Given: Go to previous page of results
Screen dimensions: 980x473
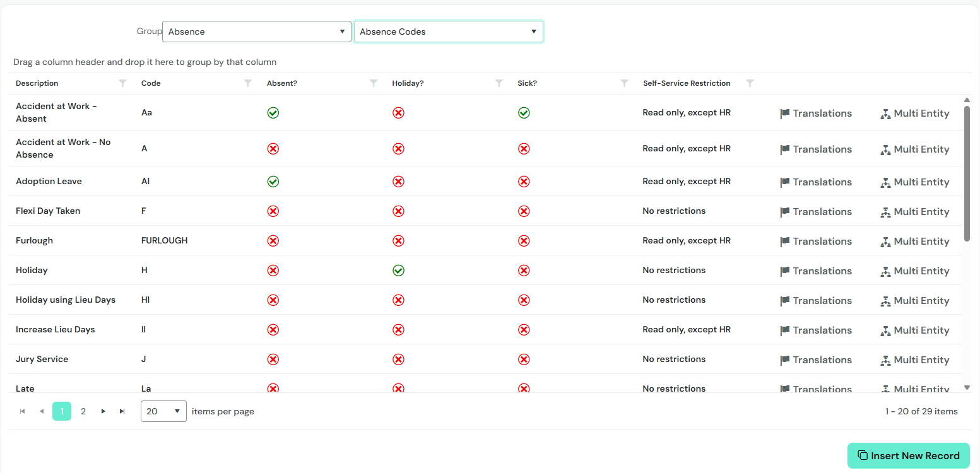Looking at the screenshot, I should (x=42, y=411).
